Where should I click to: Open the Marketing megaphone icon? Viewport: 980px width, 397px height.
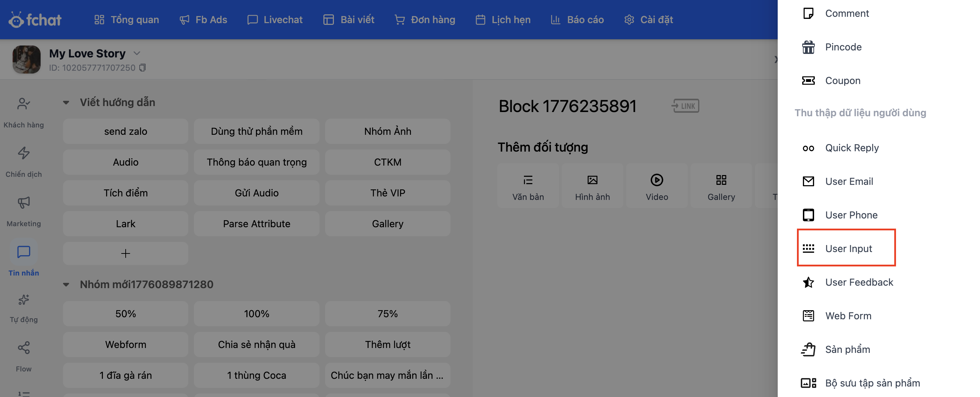coord(23,202)
